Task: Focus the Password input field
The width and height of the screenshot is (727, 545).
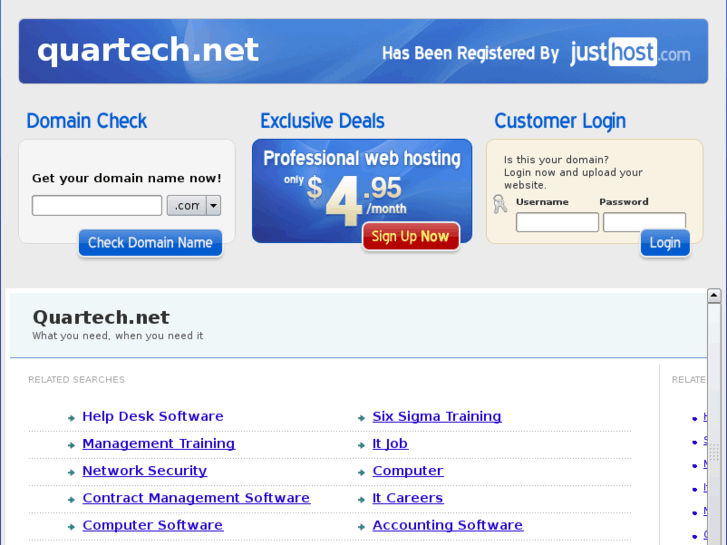Action: [x=644, y=221]
